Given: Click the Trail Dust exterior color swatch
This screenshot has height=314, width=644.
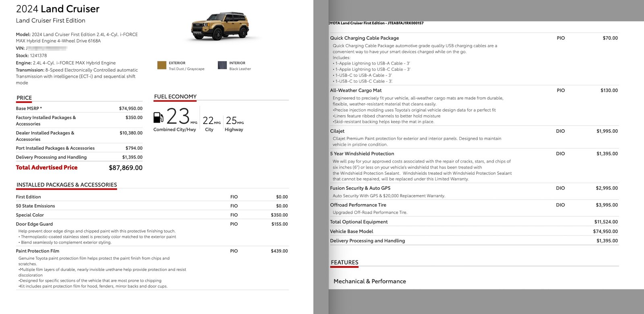Looking at the screenshot, I should coord(162,65).
